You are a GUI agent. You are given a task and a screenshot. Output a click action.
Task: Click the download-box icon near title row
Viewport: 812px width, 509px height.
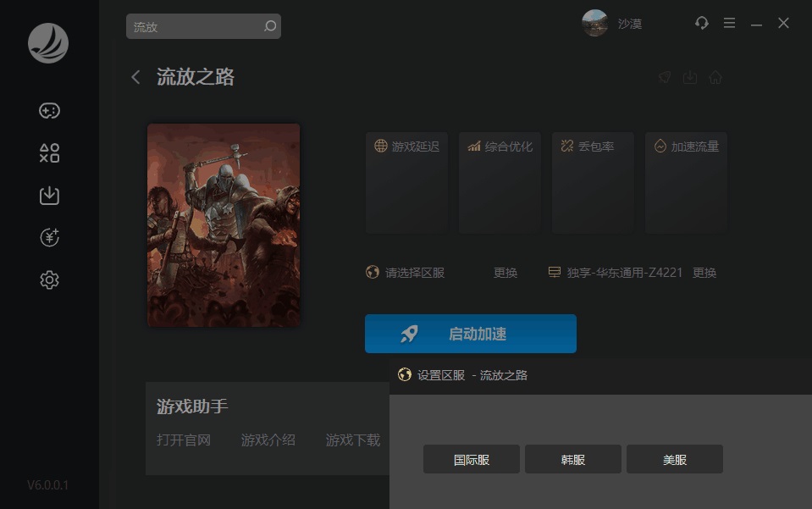pos(690,78)
